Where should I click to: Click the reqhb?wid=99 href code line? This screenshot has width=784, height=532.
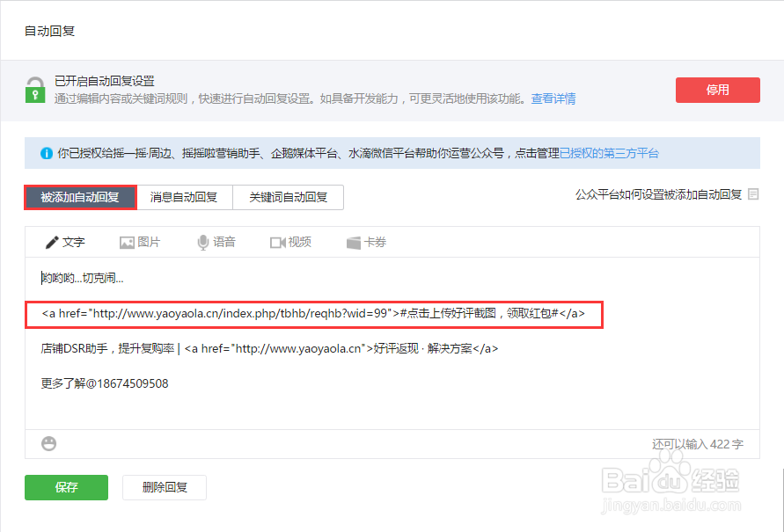tap(313, 314)
